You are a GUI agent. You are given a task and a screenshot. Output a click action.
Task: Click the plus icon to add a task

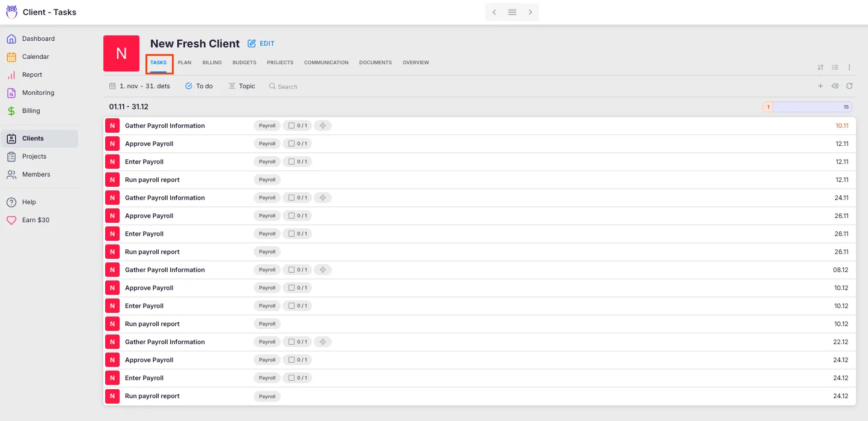tap(821, 86)
